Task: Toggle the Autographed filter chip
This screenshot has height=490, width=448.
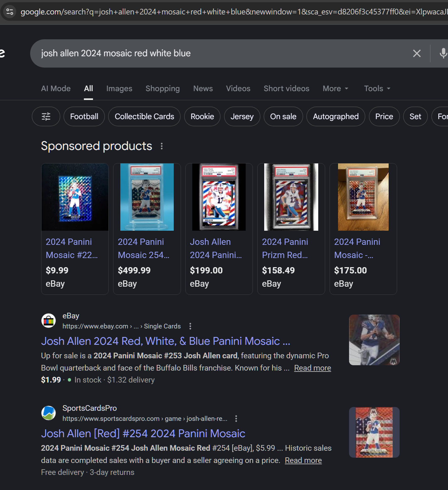Action: tap(336, 117)
